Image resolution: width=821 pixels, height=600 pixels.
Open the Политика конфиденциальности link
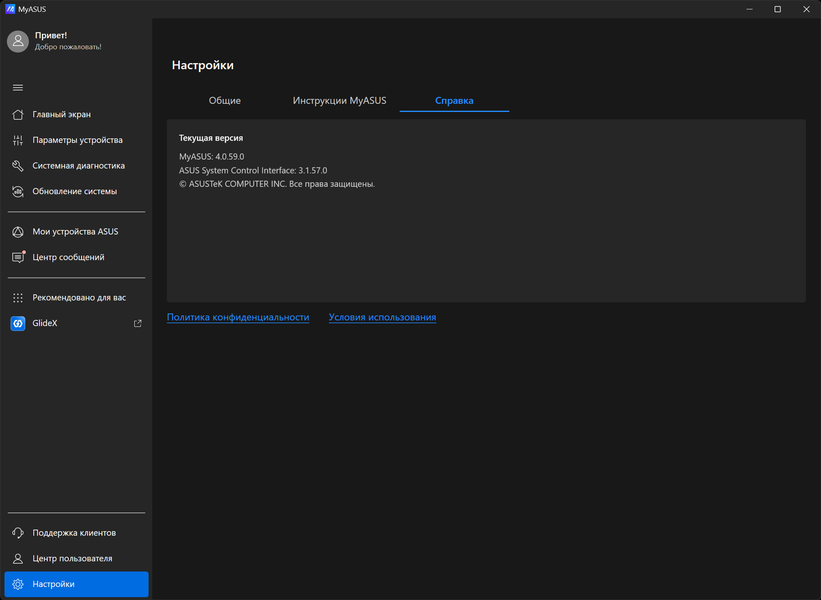tap(238, 317)
